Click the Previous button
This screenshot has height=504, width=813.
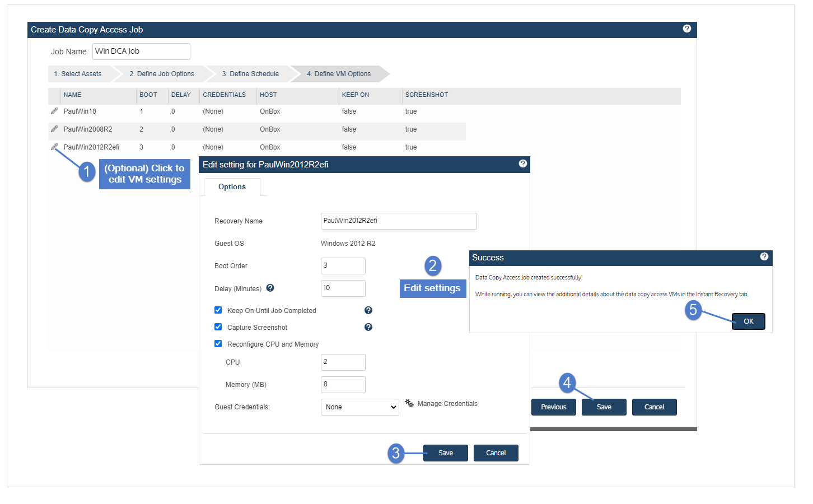coord(554,407)
